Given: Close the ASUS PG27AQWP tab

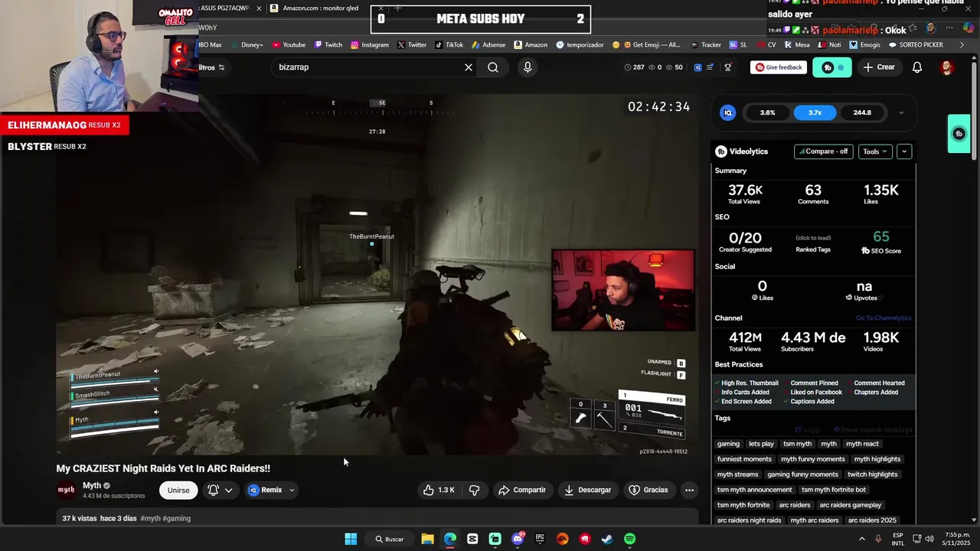Looking at the screenshot, I should 259,8.
